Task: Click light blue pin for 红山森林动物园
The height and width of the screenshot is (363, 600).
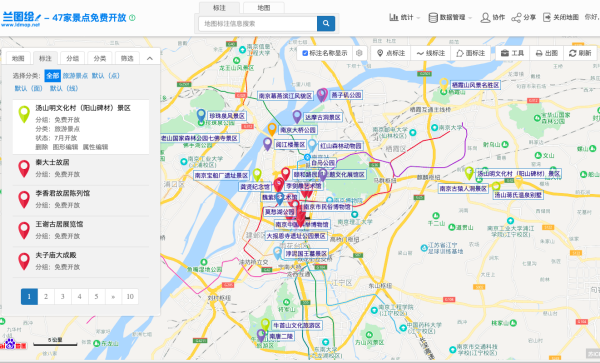Action: [312, 145]
